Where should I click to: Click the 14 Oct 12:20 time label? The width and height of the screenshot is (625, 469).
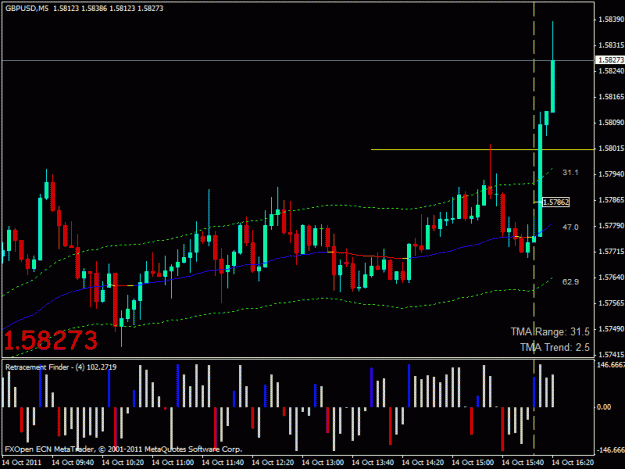point(273,463)
